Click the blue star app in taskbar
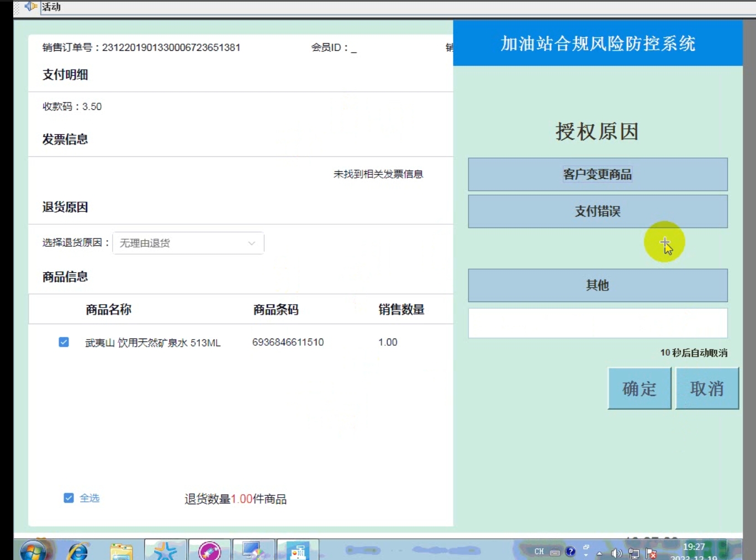The width and height of the screenshot is (756, 560). (x=165, y=551)
